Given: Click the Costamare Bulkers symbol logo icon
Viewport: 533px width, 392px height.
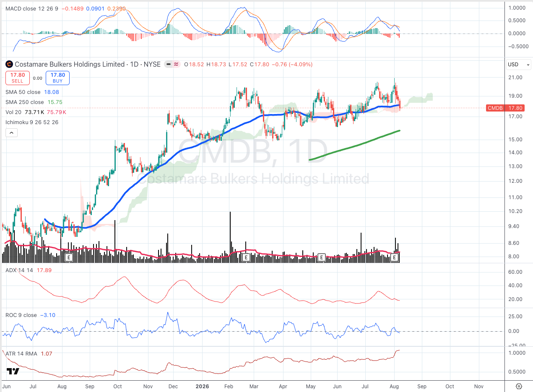Looking at the screenshot, I should pos(9,64).
